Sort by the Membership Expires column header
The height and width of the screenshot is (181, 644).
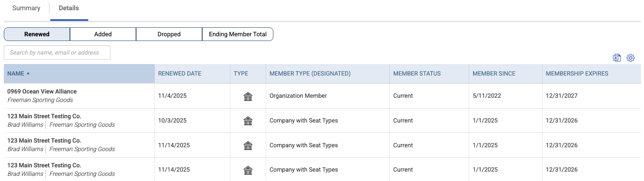pyautogui.click(x=577, y=73)
